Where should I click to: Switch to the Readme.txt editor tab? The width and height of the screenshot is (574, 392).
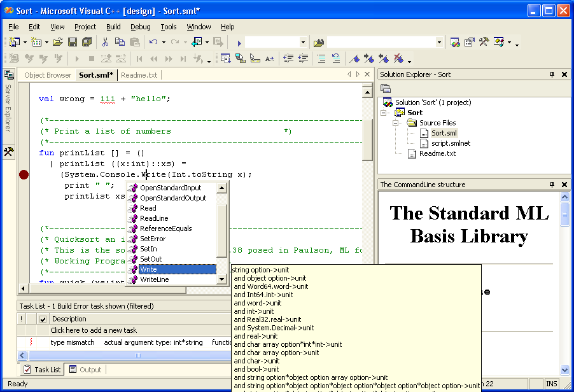tap(139, 75)
